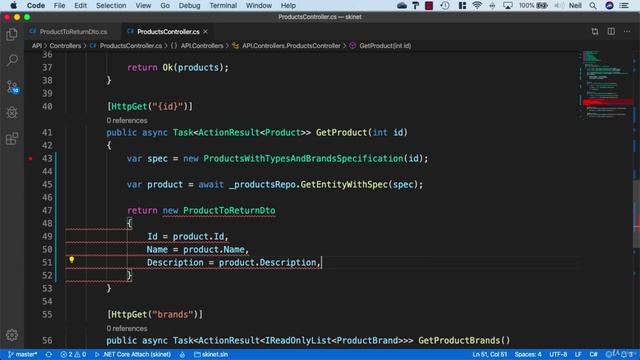Open the Debug view in activity bar

[x=12, y=113]
